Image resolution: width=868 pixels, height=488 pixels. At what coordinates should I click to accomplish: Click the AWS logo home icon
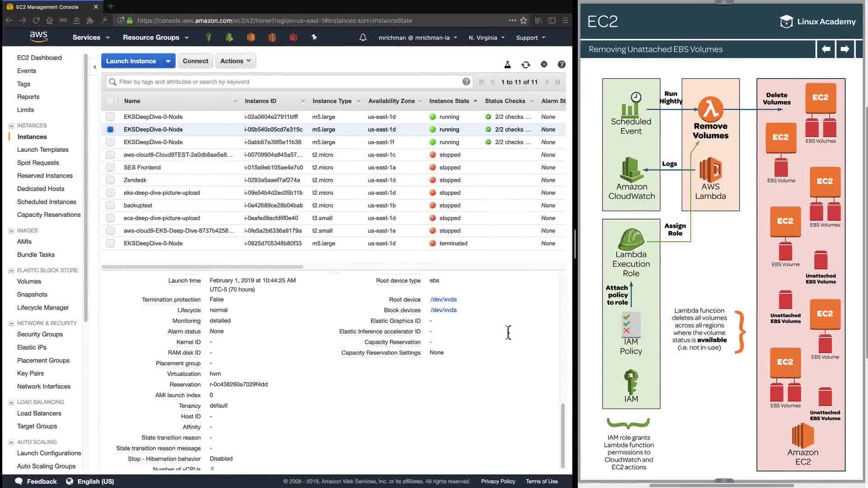pyautogui.click(x=38, y=37)
